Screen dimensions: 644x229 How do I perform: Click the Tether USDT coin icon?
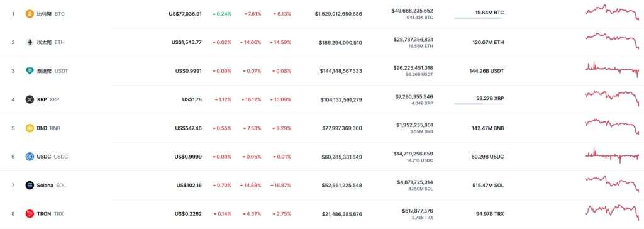30,71
